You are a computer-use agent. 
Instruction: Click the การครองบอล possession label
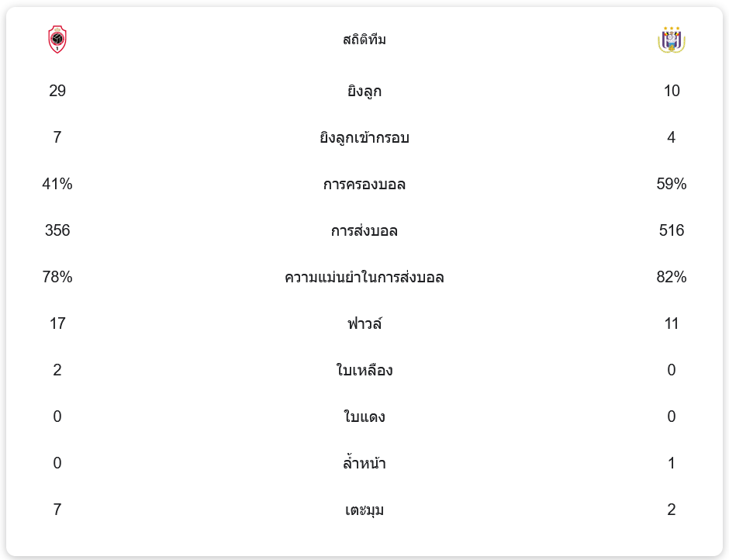click(x=364, y=185)
